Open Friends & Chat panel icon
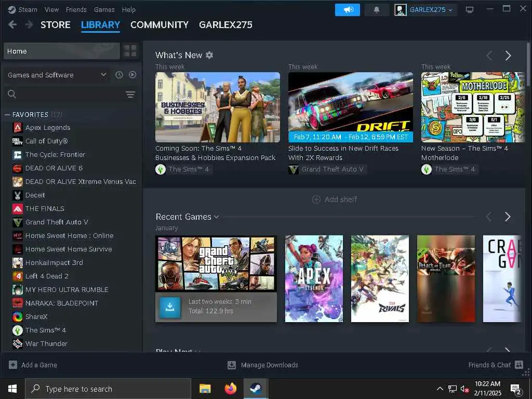The width and height of the screenshot is (532, 399). (519, 365)
